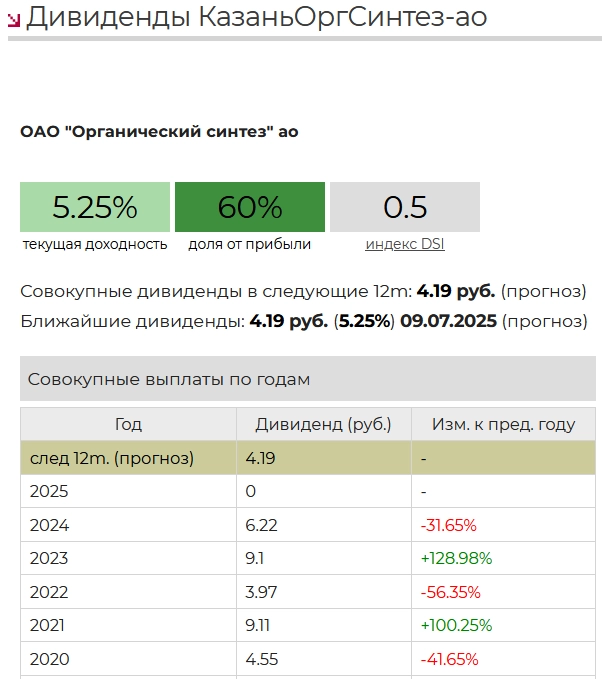Select the Изм. к пред. году column header

(x=503, y=424)
